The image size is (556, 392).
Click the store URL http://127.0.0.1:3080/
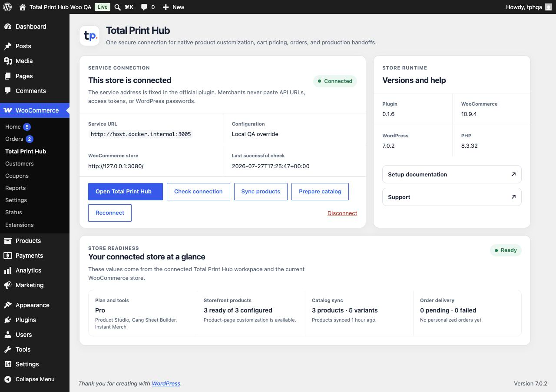116,166
